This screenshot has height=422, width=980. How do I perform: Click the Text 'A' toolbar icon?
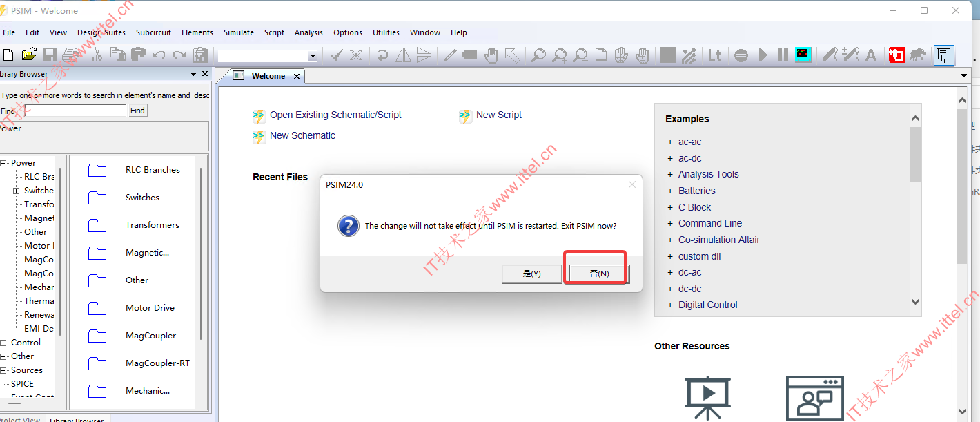871,55
